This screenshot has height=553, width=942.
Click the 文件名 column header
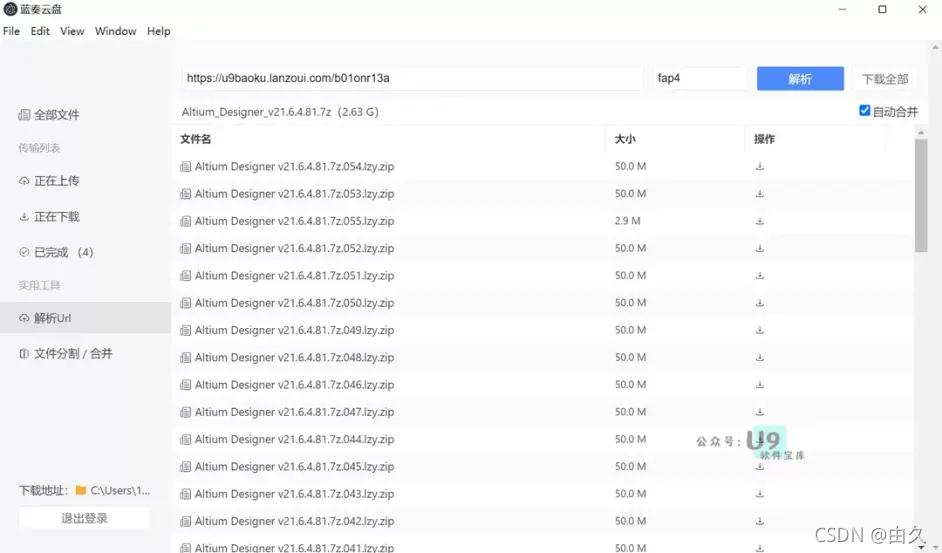(196, 139)
